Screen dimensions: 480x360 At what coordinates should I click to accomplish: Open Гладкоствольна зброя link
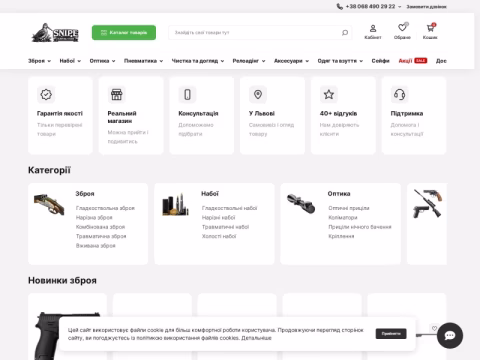click(105, 208)
